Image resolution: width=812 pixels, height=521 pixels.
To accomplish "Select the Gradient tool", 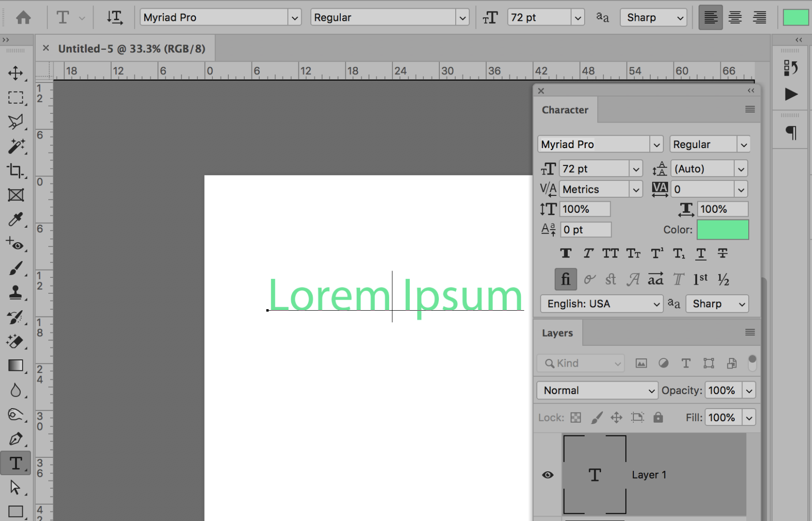I will tap(16, 365).
